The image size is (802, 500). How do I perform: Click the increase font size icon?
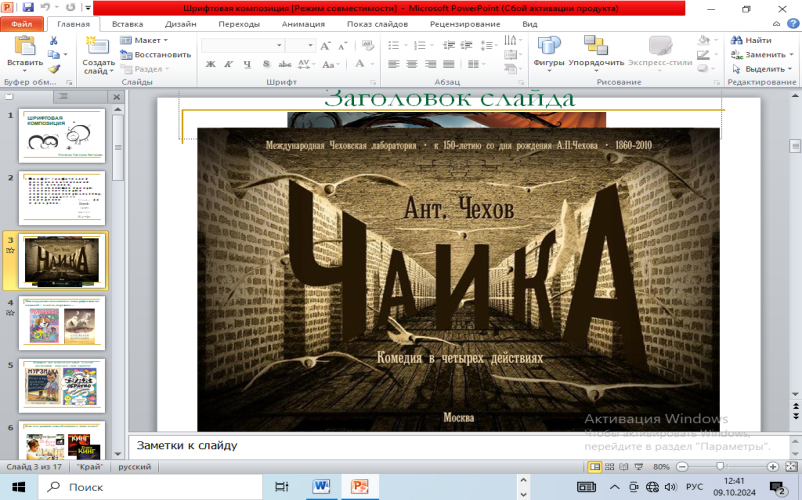point(325,46)
